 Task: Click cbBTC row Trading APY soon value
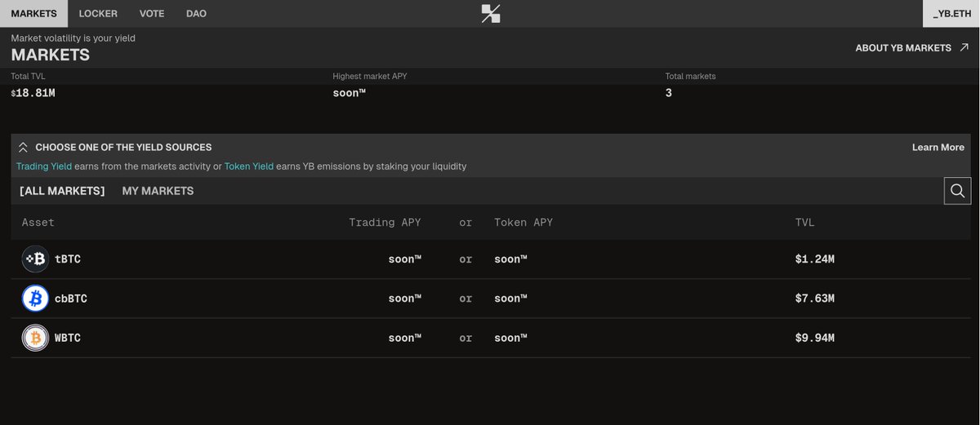404,299
